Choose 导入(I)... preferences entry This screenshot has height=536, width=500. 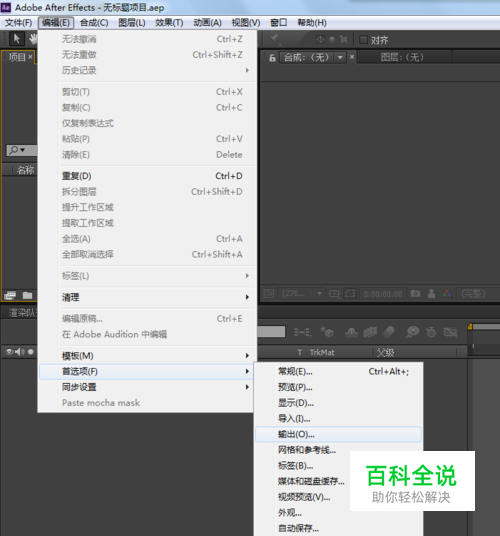[x=338, y=418]
